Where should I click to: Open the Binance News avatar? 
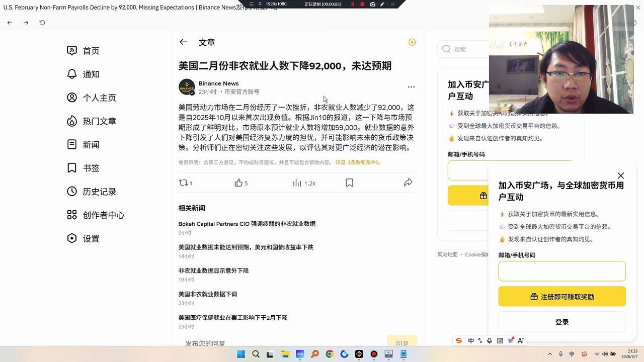187,87
